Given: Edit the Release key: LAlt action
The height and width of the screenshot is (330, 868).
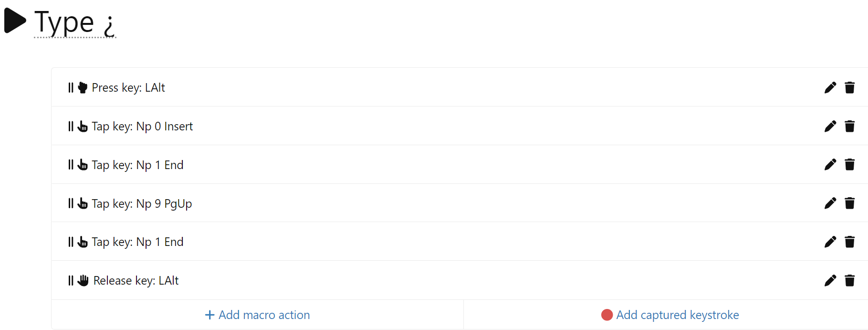Looking at the screenshot, I should (x=830, y=280).
